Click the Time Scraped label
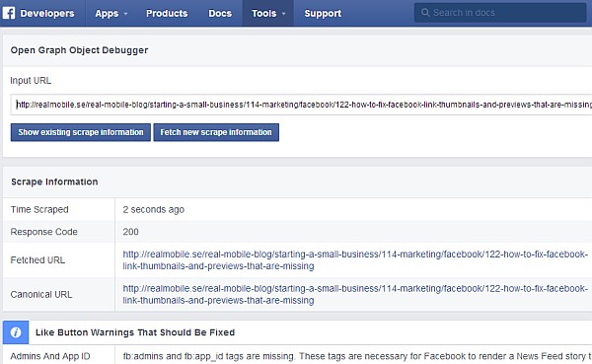 39,209
